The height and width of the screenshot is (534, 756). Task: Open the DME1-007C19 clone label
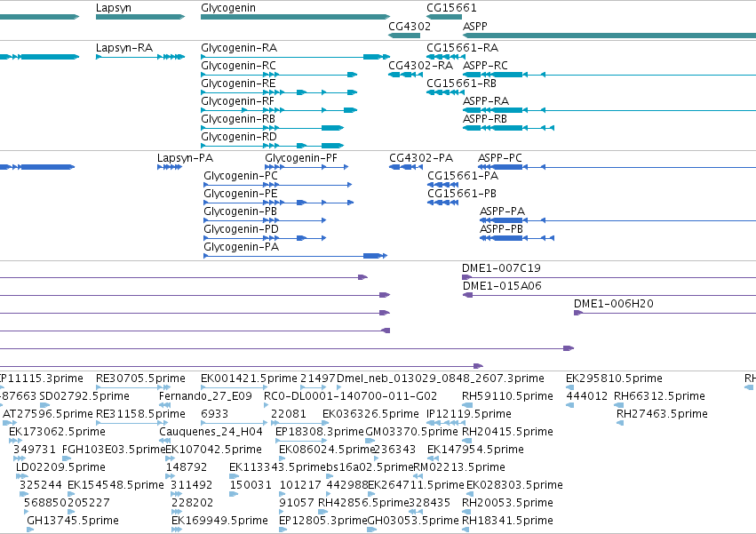(x=501, y=268)
